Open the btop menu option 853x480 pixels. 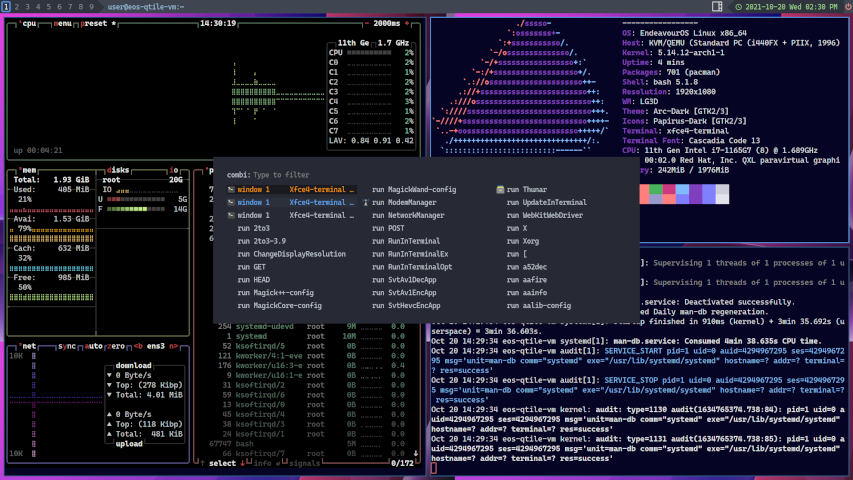(x=63, y=22)
